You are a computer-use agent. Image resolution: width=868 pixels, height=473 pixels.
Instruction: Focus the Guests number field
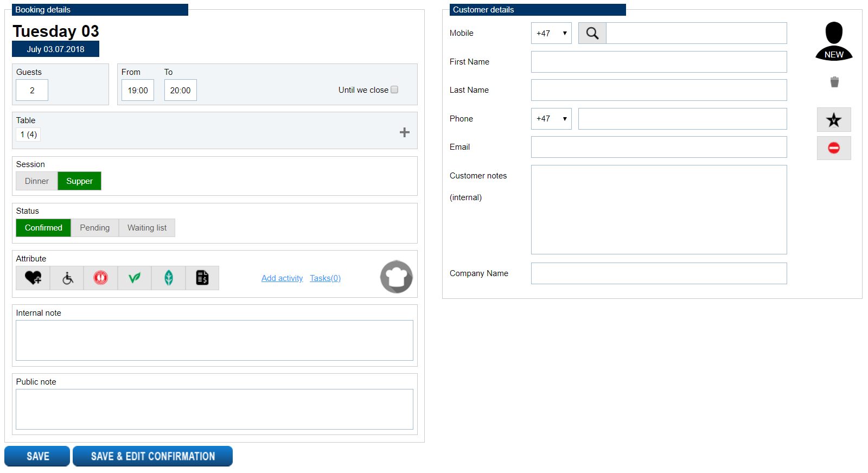[x=32, y=90]
